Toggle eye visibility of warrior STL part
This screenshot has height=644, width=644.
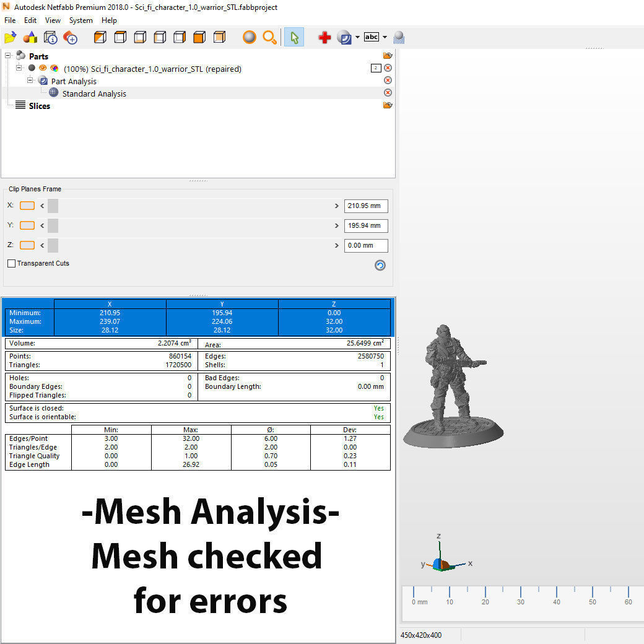pyautogui.click(x=43, y=69)
